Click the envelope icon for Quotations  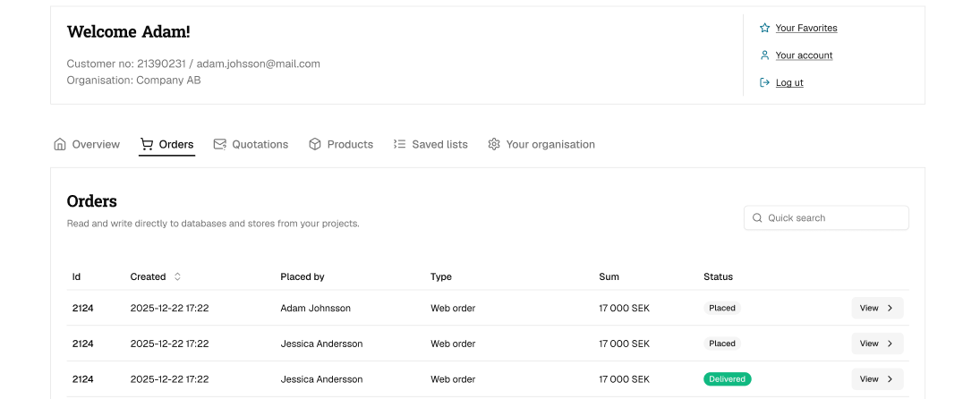pyautogui.click(x=219, y=144)
